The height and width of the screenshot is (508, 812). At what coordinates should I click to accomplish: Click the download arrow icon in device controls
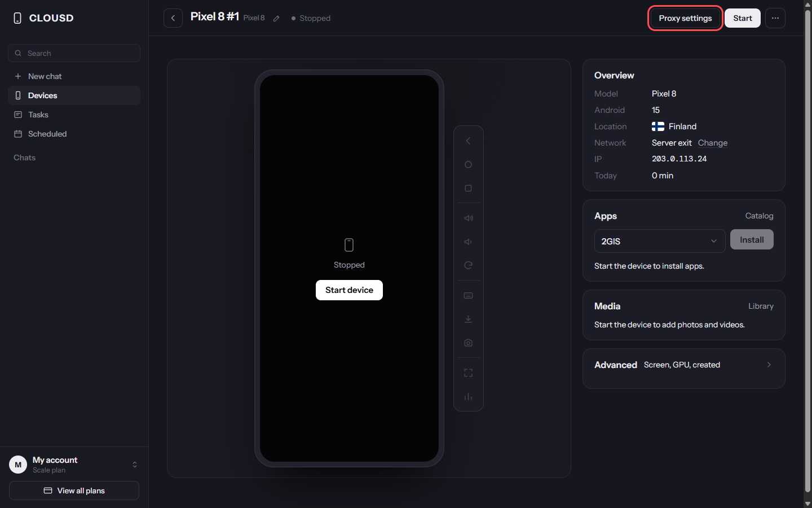[468, 319]
